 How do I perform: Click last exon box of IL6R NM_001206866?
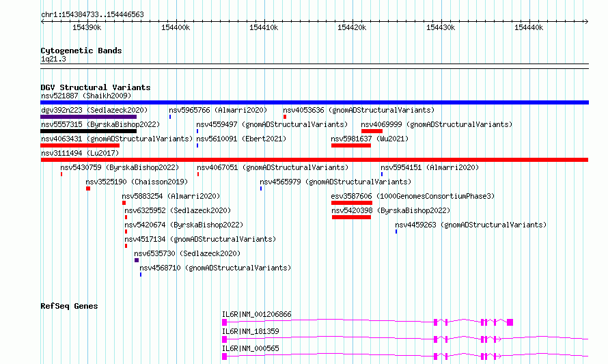pos(510,322)
